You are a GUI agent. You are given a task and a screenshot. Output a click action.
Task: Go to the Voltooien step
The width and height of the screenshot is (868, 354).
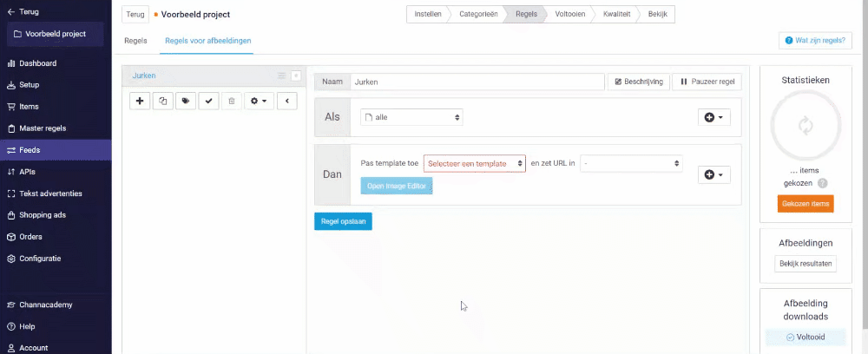tap(569, 15)
